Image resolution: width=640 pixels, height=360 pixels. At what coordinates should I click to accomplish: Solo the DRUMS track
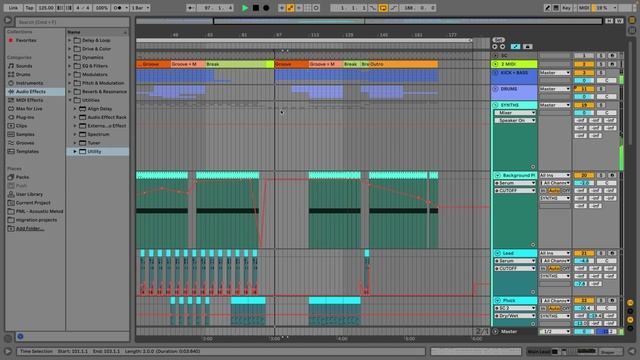tap(601, 89)
